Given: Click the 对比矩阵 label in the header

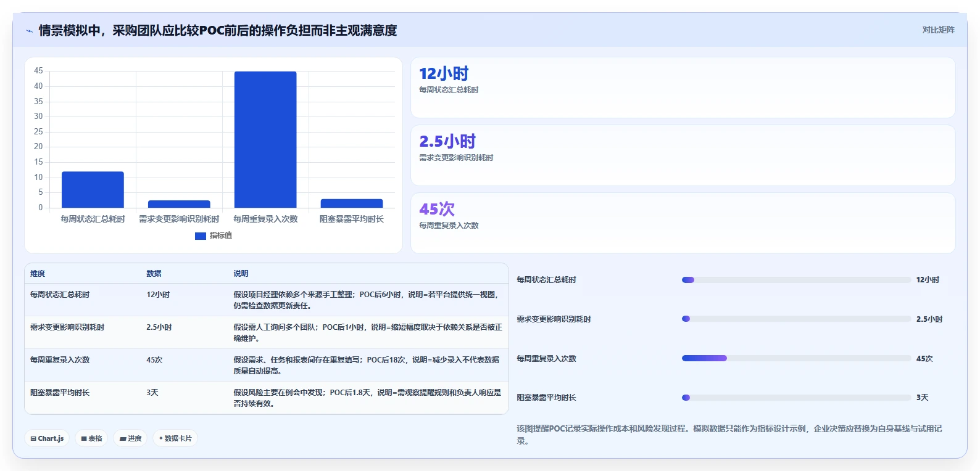Looking at the screenshot, I should click(938, 30).
